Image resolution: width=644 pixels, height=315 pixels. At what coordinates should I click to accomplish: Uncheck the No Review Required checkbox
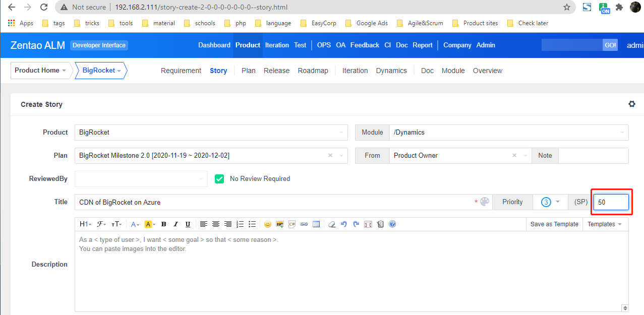219,179
